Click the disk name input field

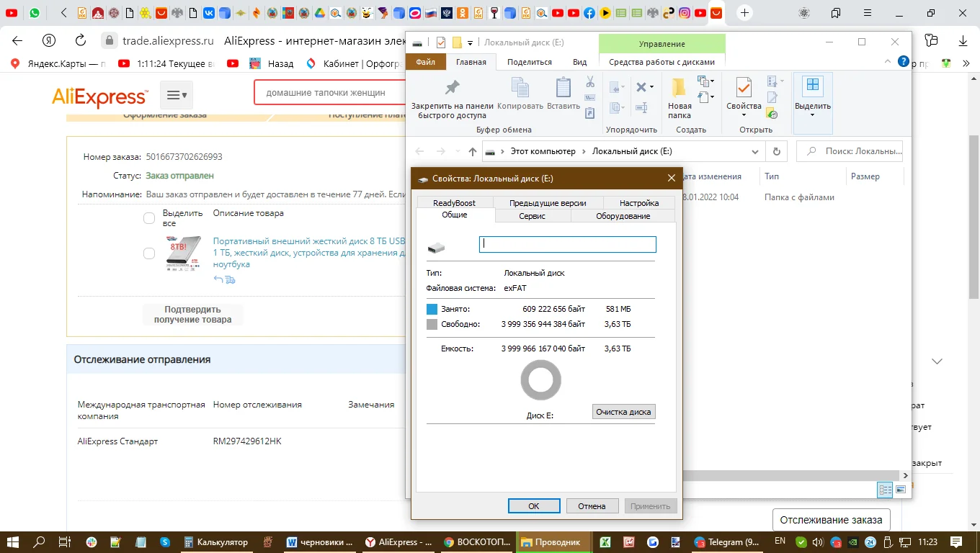(x=568, y=245)
